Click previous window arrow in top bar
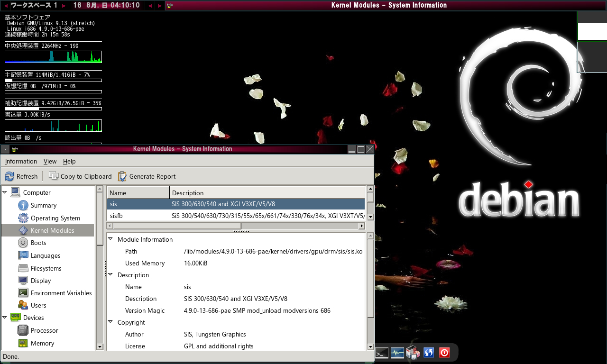Screen dimensions: 607x364 click(x=150, y=5)
